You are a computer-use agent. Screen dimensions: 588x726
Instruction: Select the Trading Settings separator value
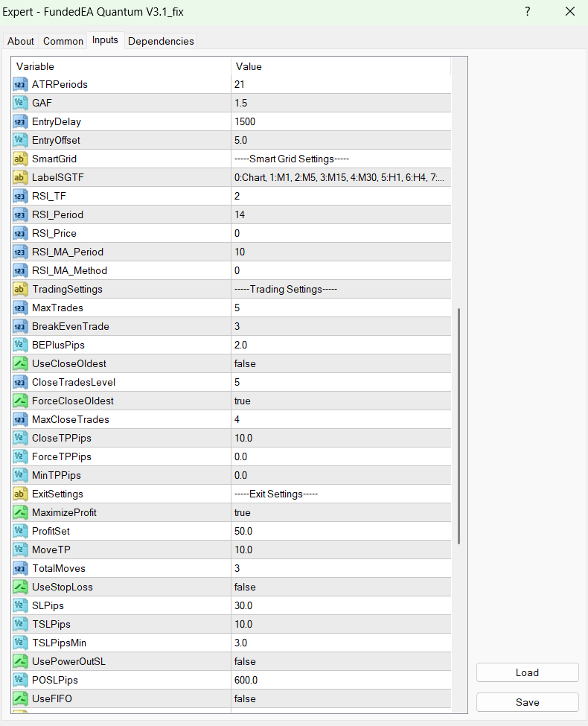point(341,290)
